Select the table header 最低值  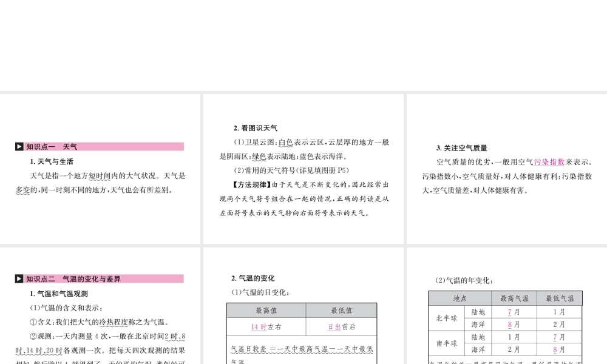pos(341,311)
